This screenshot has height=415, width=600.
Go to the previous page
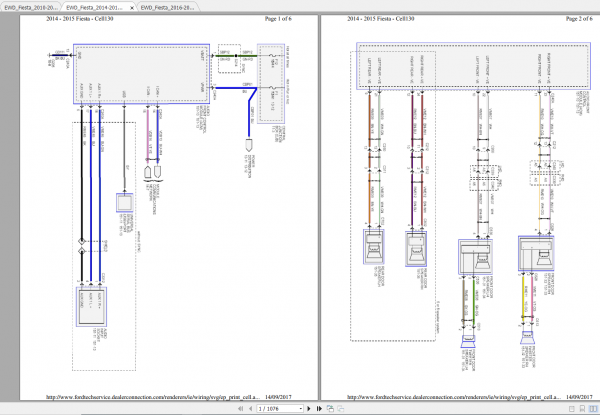(x=250, y=408)
